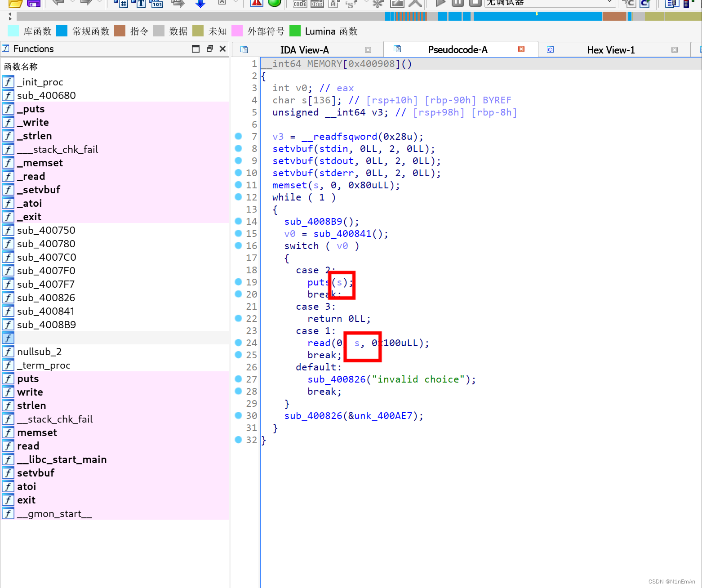702x588 pixels.
Task: Click the green circle toolbar icon
Action: click(275, 3)
